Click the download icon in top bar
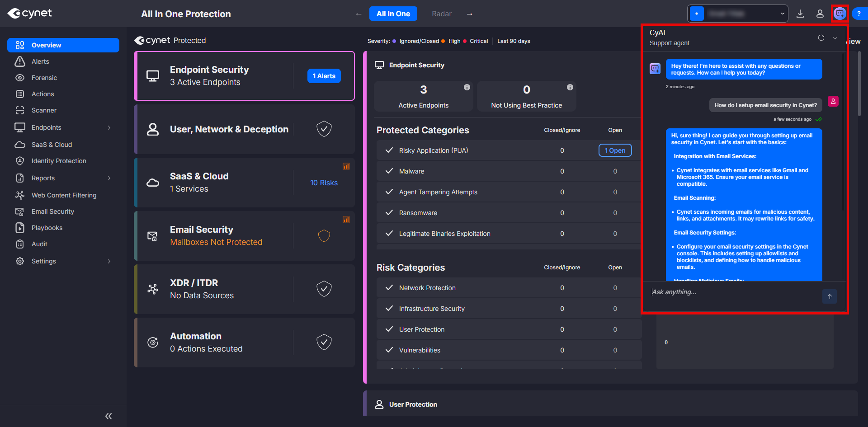This screenshot has height=427, width=868. click(x=800, y=14)
